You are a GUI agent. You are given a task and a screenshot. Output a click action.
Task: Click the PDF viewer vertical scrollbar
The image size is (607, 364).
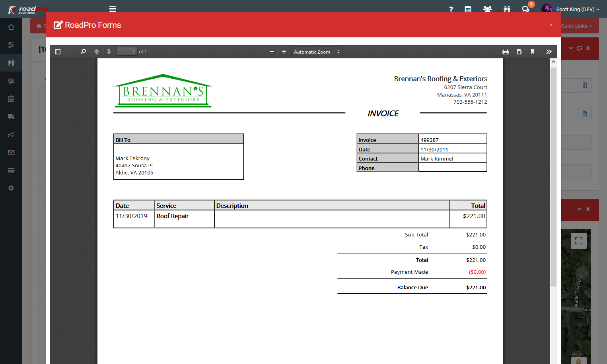coord(553,177)
